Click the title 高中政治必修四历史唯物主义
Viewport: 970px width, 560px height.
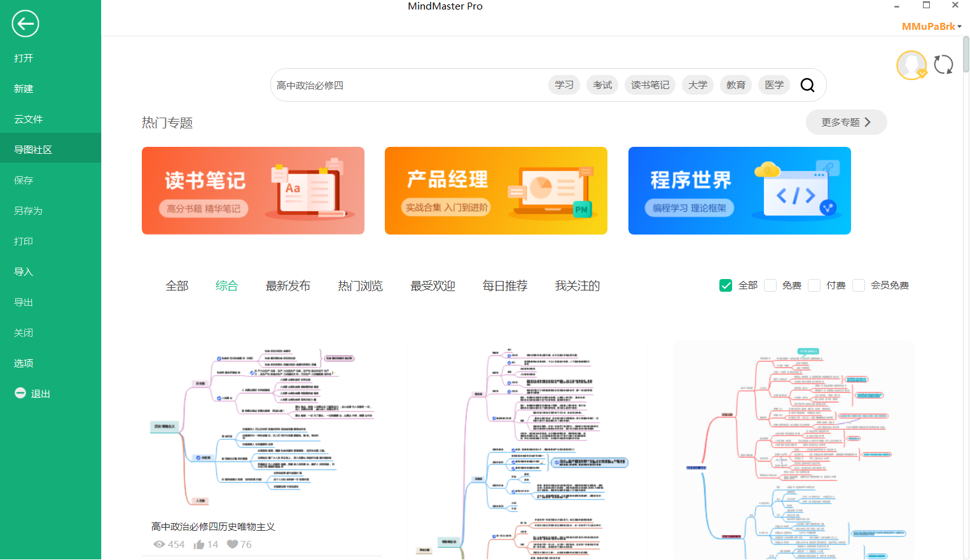click(213, 527)
